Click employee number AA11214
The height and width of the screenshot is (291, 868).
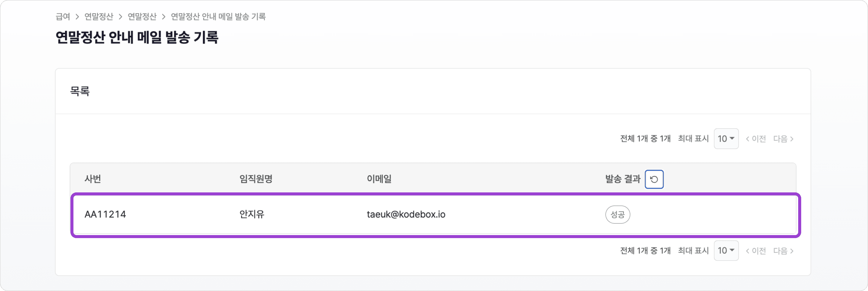[x=105, y=215]
